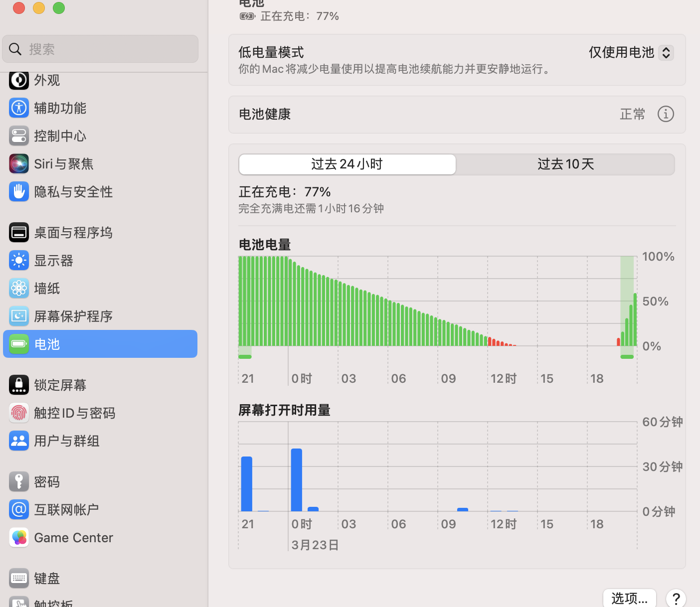The width and height of the screenshot is (700, 607).
Task: Open 用户与群组 in the sidebar
Action: [x=66, y=441]
